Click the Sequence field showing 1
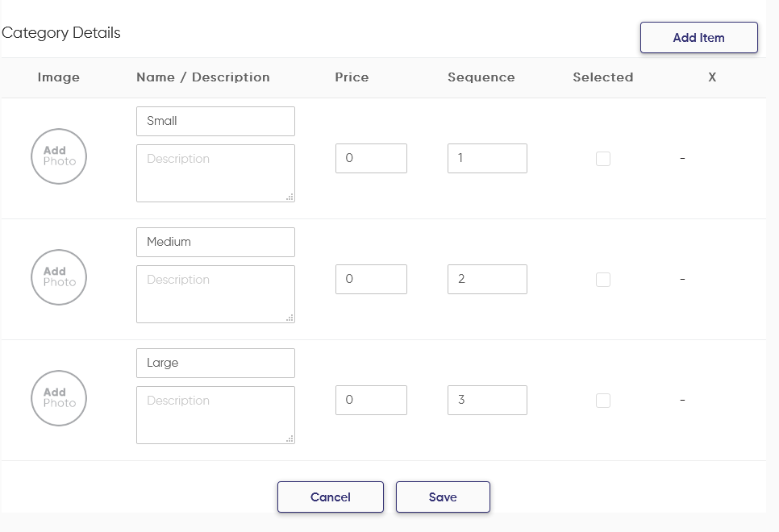This screenshot has height=532, width=779. 487,158
